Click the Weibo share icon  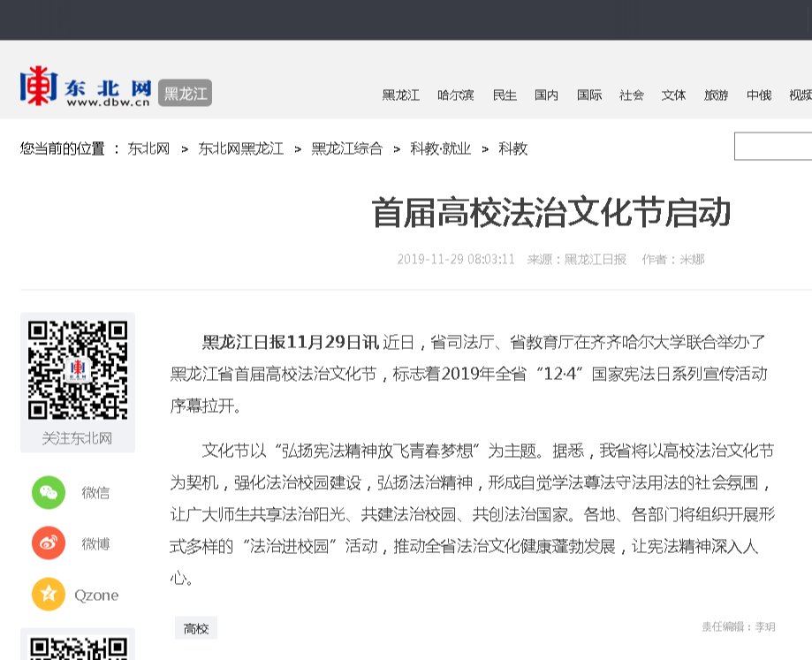pyautogui.click(x=49, y=543)
